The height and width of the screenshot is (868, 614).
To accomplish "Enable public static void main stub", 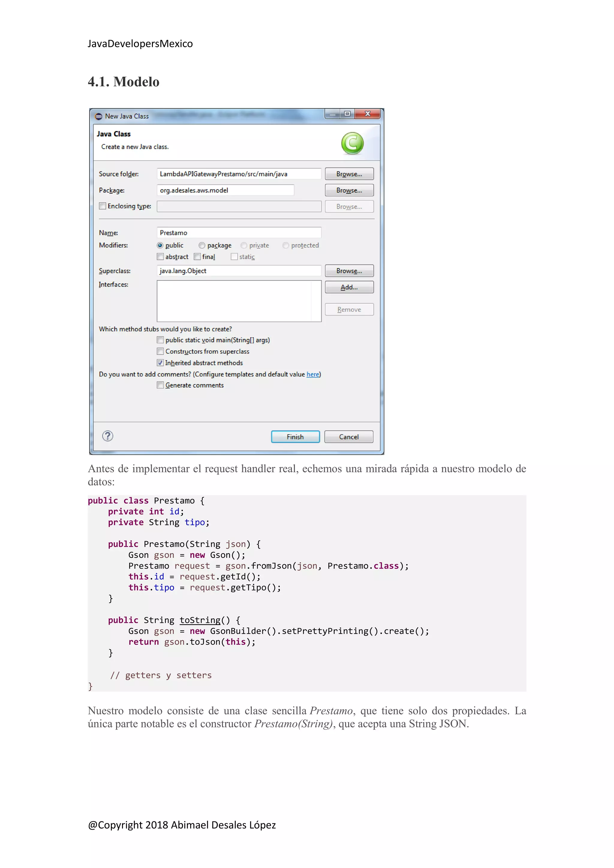I will [x=160, y=340].
